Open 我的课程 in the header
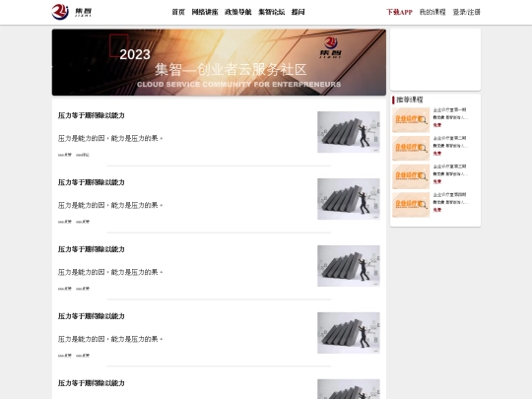The width and height of the screenshot is (532, 399). (x=432, y=12)
